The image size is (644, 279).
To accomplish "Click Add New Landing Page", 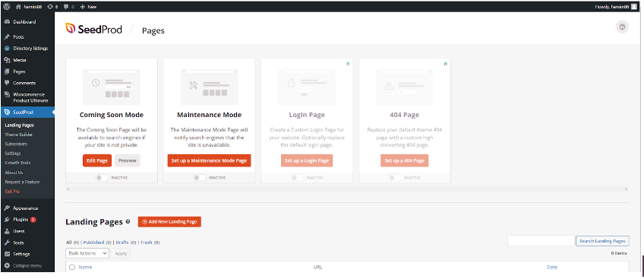I will [x=169, y=222].
